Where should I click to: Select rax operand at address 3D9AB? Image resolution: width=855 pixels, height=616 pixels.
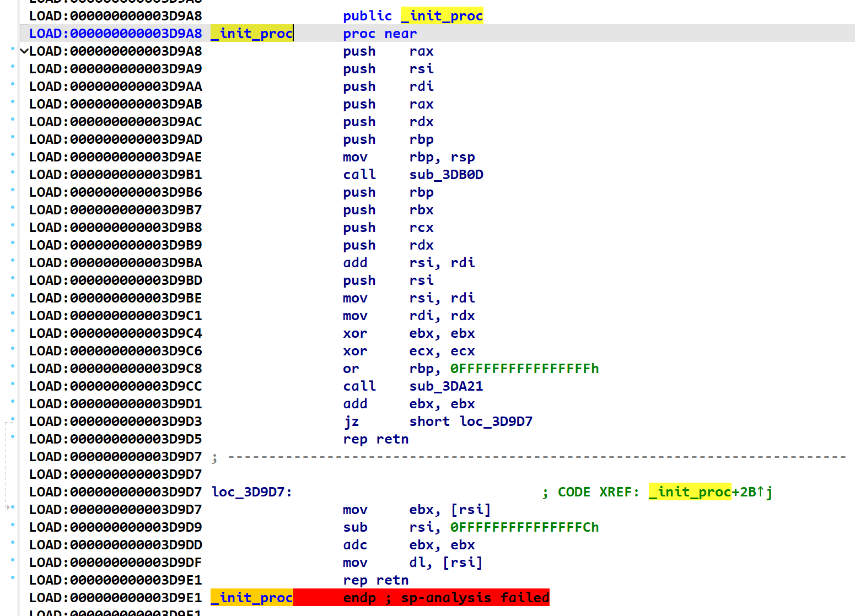pyautogui.click(x=422, y=104)
